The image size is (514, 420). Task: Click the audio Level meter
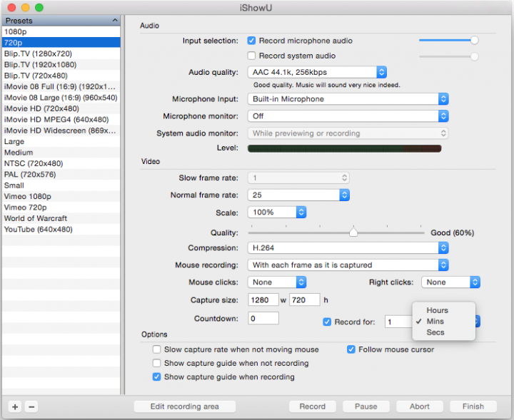pyautogui.click(x=345, y=148)
